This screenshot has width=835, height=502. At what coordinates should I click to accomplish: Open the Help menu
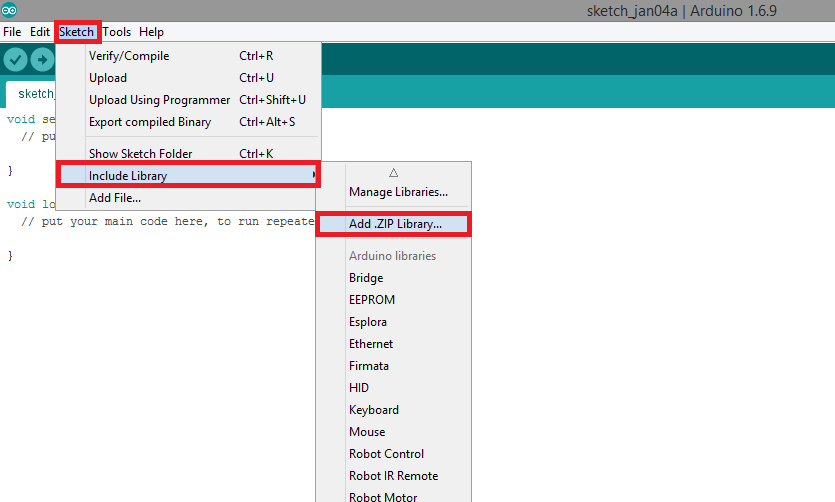pyautogui.click(x=151, y=32)
